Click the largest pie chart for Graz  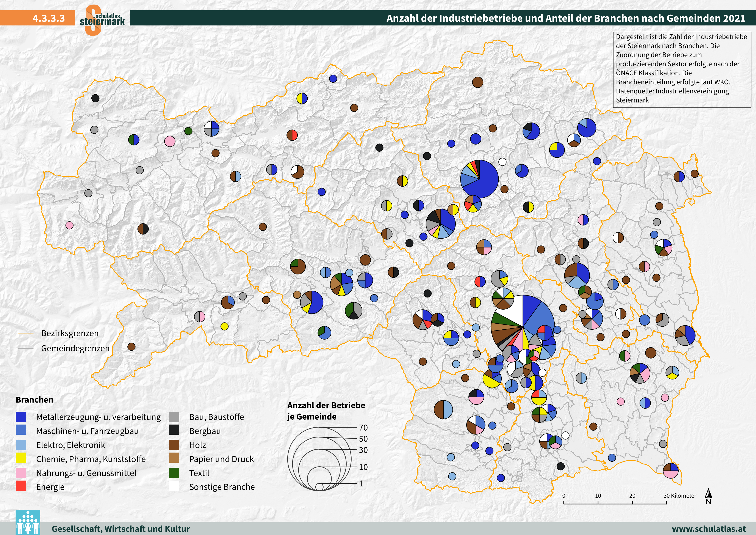523,327
